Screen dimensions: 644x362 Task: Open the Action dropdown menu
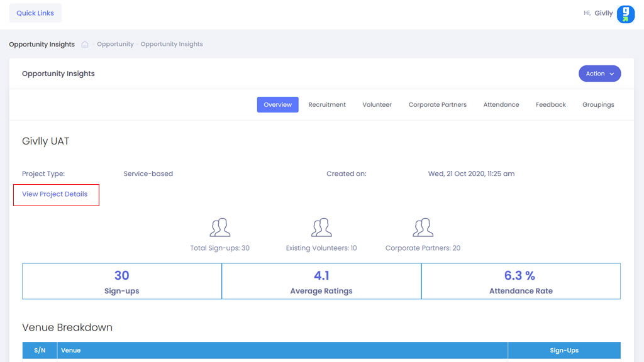599,74
